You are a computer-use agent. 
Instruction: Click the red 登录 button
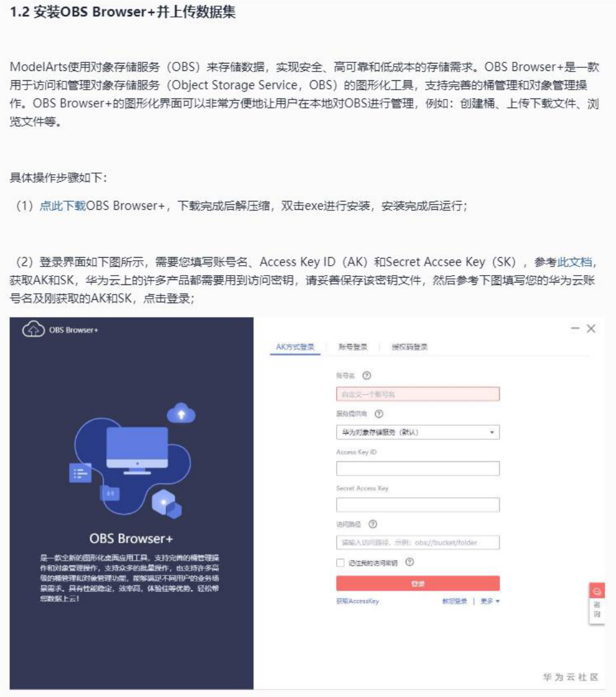point(418,583)
